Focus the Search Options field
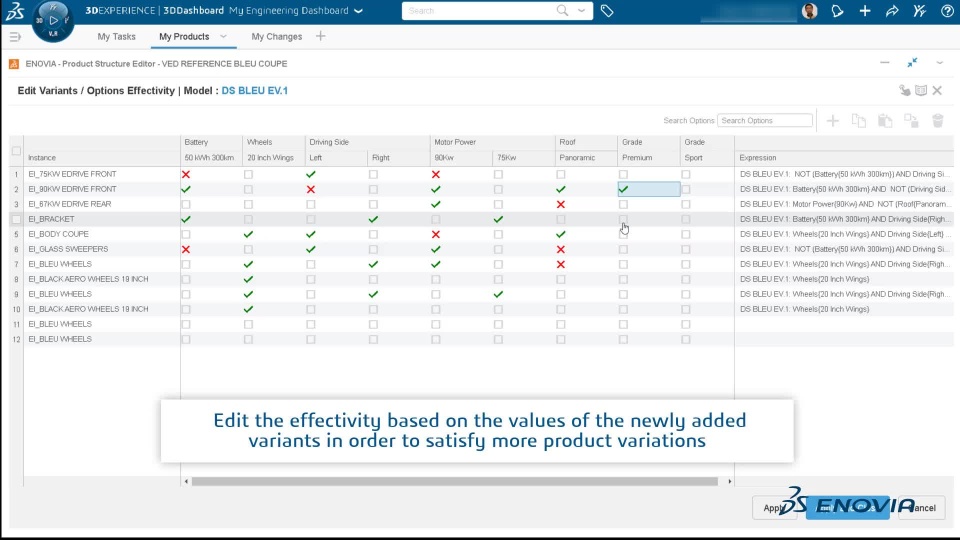The width and height of the screenshot is (960, 540). pos(765,121)
